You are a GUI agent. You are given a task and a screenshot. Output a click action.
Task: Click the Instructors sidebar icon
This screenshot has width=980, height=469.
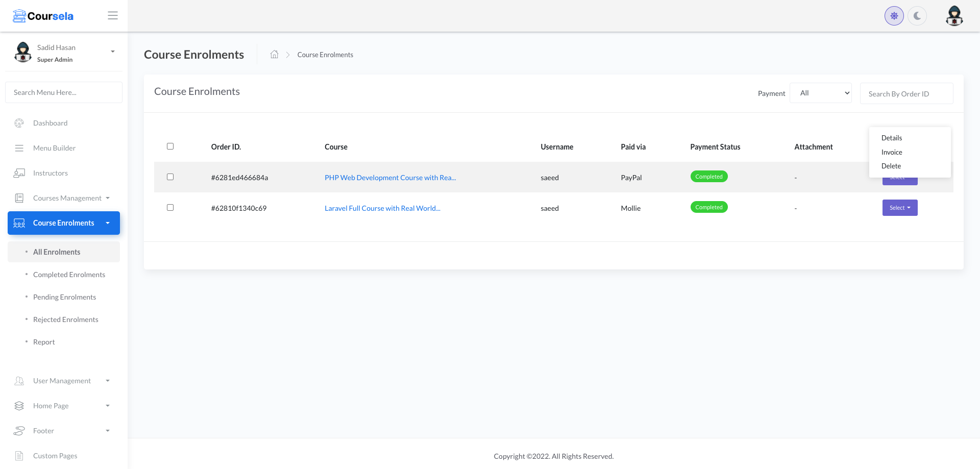pyautogui.click(x=19, y=173)
